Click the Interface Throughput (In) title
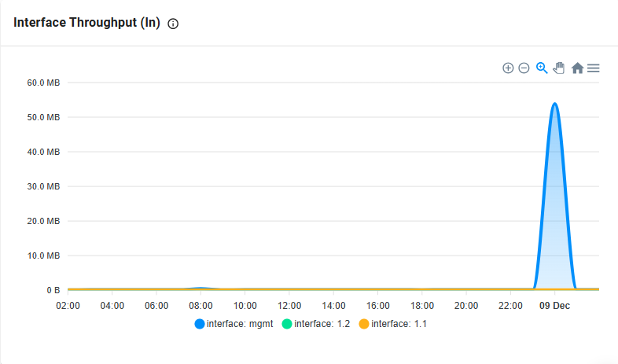Screen dimensions: 618x364 [x=86, y=23]
